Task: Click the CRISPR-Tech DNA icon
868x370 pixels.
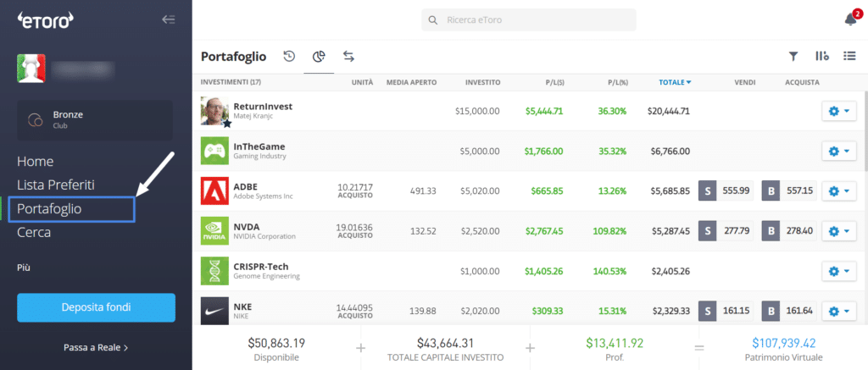Action: tap(214, 271)
